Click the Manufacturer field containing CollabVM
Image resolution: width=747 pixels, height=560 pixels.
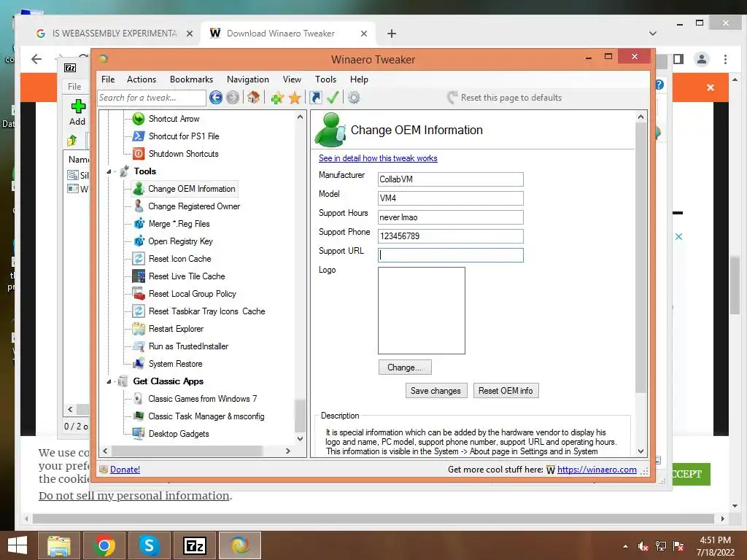451,179
